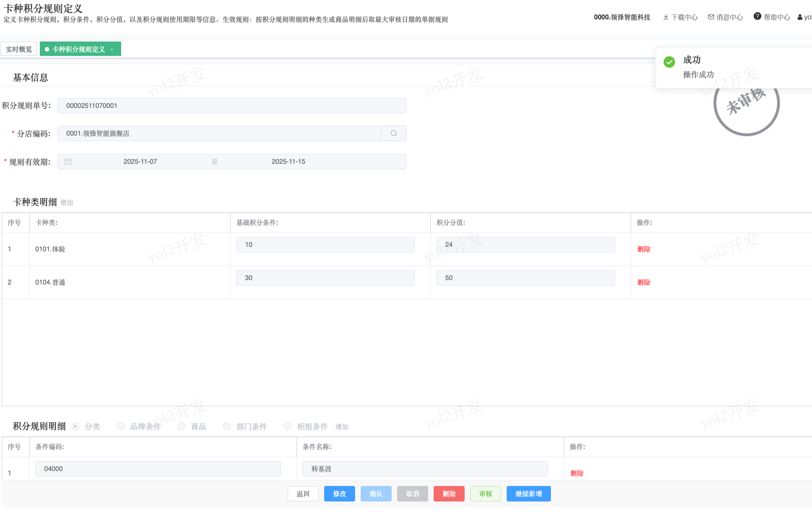Viewport: 812px width, 512px height.
Task: Delete the 0104.普通 card type row
Action: click(x=644, y=282)
